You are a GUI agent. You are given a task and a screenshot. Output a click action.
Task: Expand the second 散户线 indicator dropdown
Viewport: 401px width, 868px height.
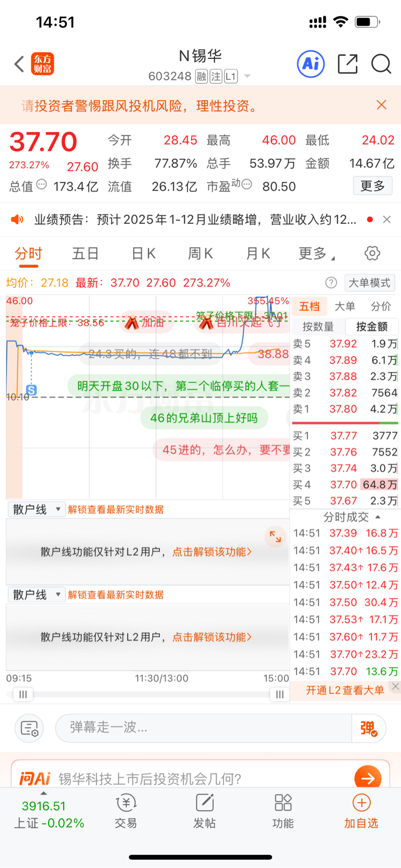36,594
